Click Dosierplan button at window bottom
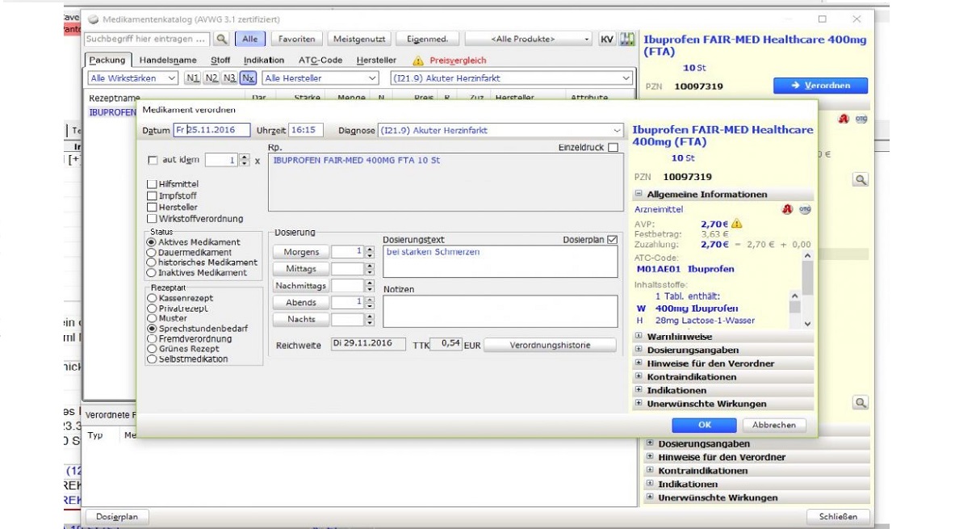 [117, 516]
